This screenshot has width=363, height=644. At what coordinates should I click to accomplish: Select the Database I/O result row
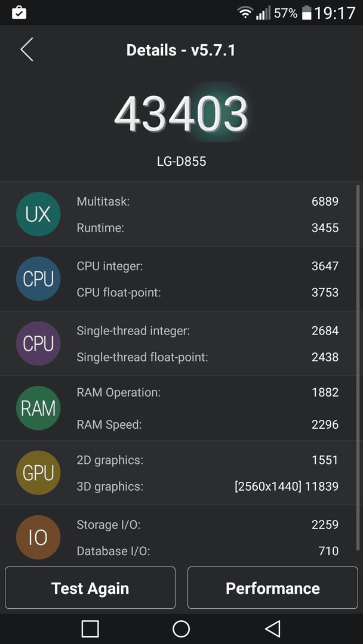click(x=208, y=551)
